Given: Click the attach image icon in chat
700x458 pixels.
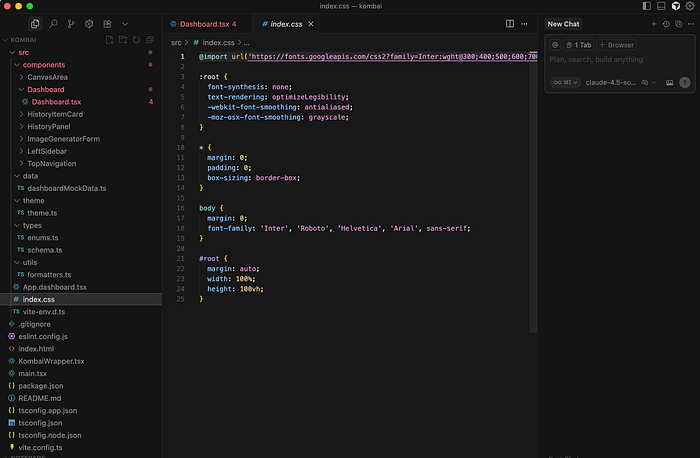Looking at the screenshot, I should [669, 82].
